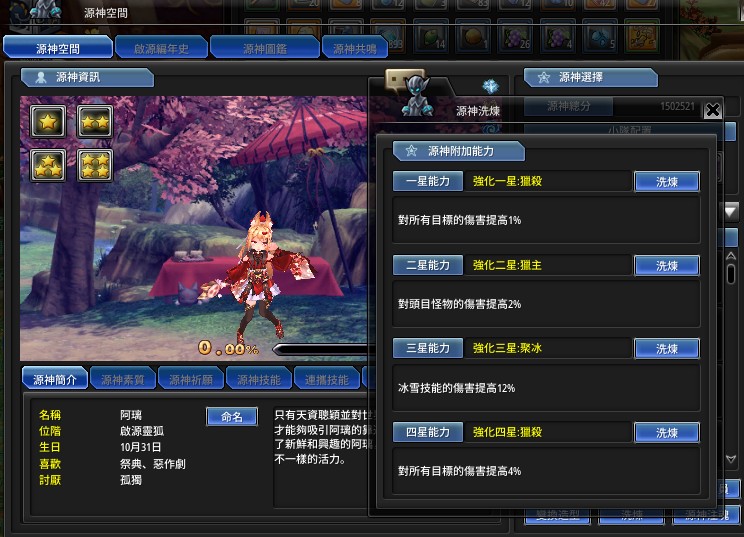Click the 源神注魂 button at bottom right

(x=707, y=515)
